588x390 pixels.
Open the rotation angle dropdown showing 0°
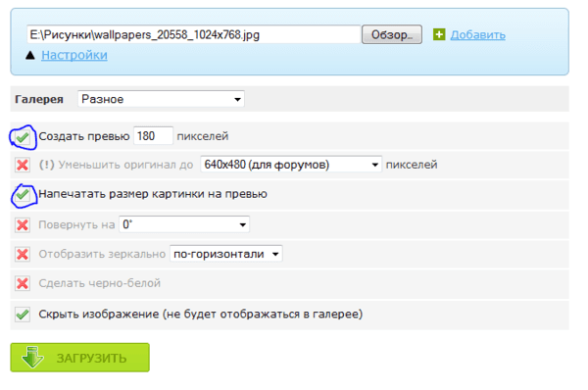point(184,224)
